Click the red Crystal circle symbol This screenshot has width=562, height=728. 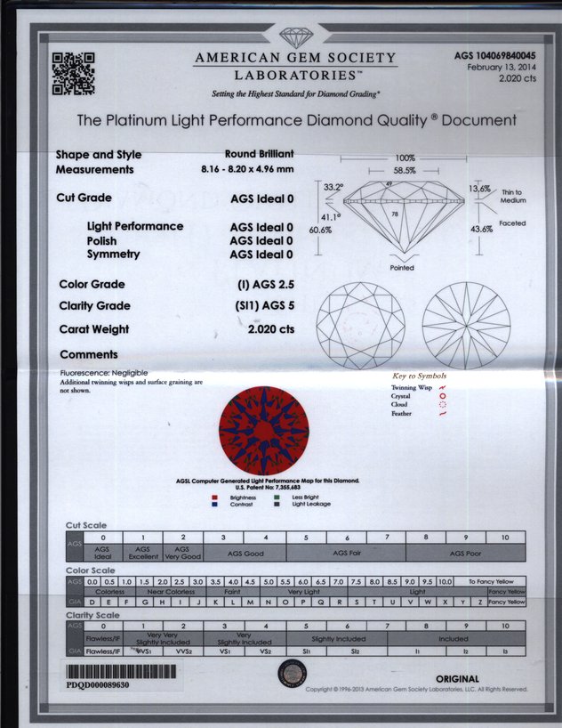(x=445, y=396)
